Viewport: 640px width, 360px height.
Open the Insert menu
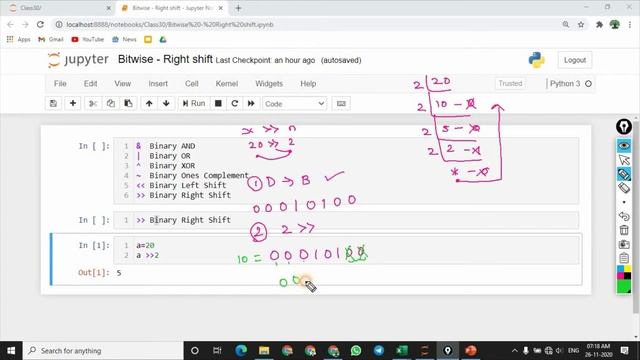coord(158,84)
